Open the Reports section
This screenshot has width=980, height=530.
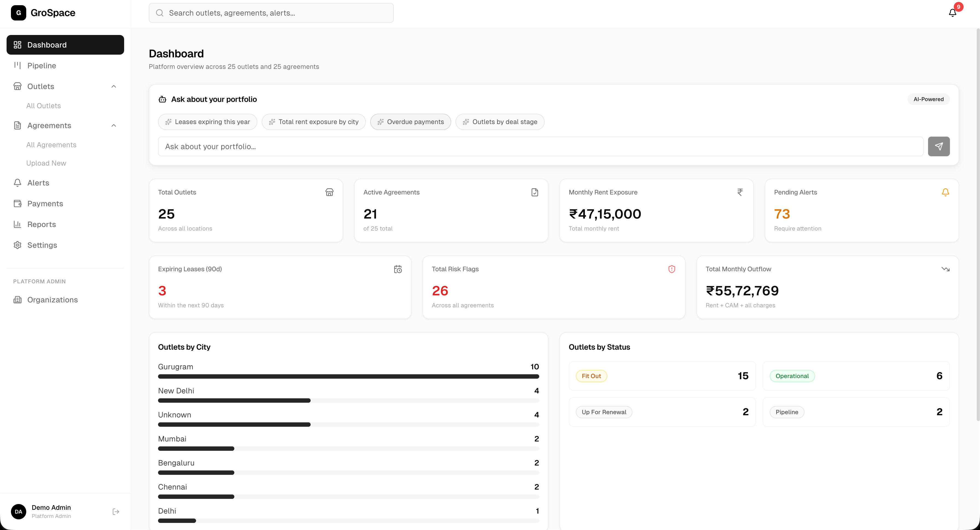(x=42, y=224)
